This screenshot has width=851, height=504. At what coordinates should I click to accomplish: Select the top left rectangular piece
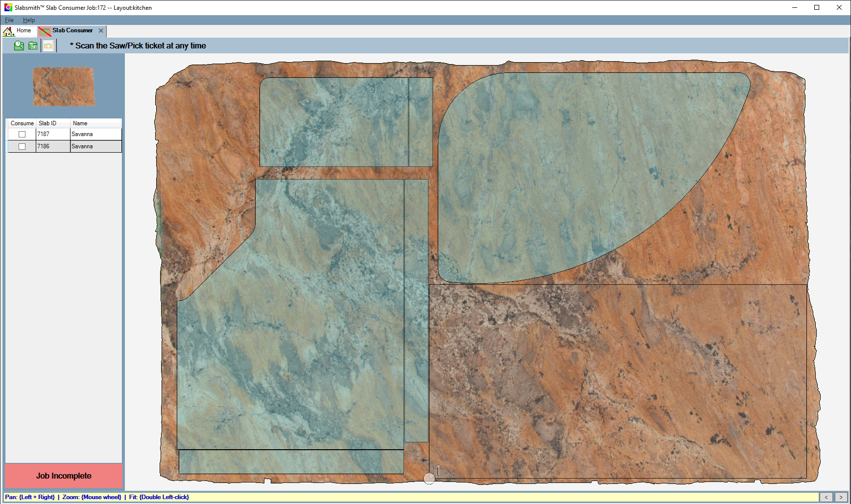pos(334,122)
